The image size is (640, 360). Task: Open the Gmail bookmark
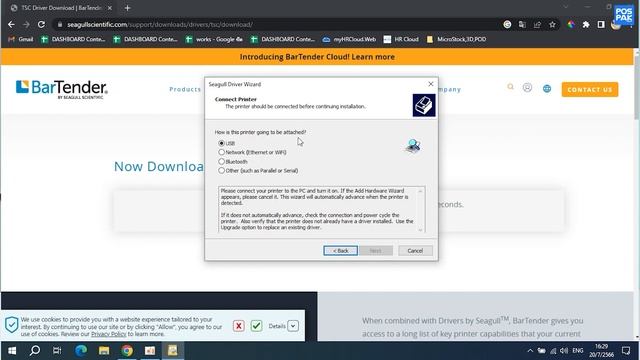(x=21, y=39)
